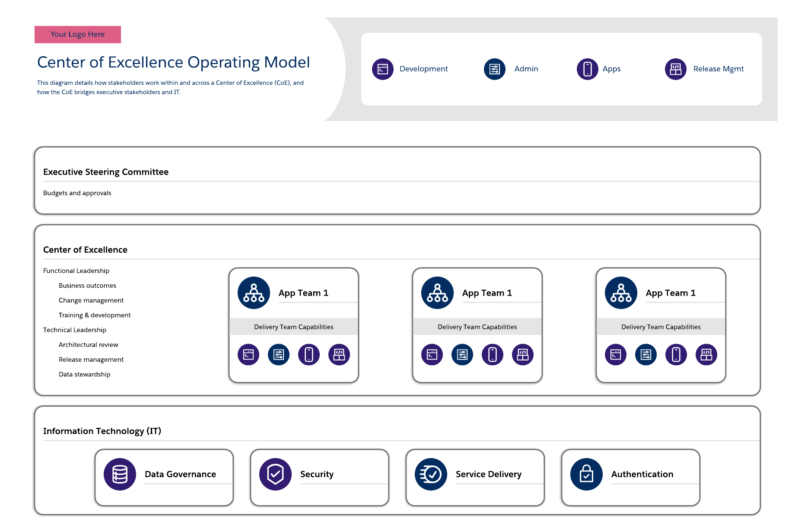The image size is (795, 532).
Task: Click the Data Governance database icon
Action: coord(120,474)
